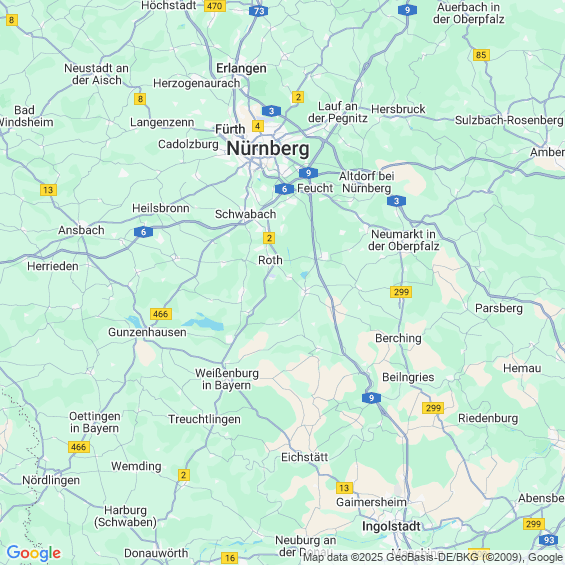Click the Nürnberg city label
Image resolution: width=565 pixels, height=565 pixels.
pyautogui.click(x=268, y=148)
